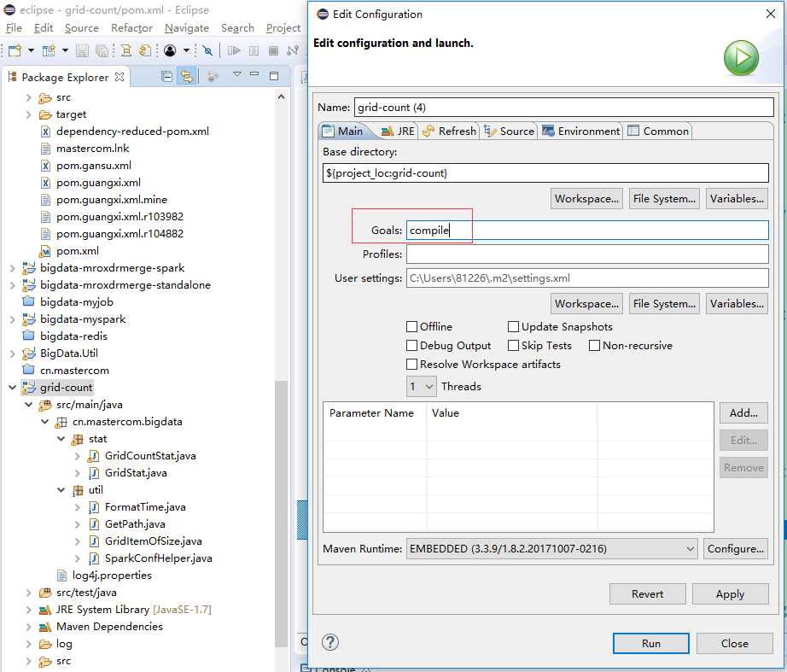Enable the Offline checkbox
Viewport: 787px width, 672px height.
[411, 326]
